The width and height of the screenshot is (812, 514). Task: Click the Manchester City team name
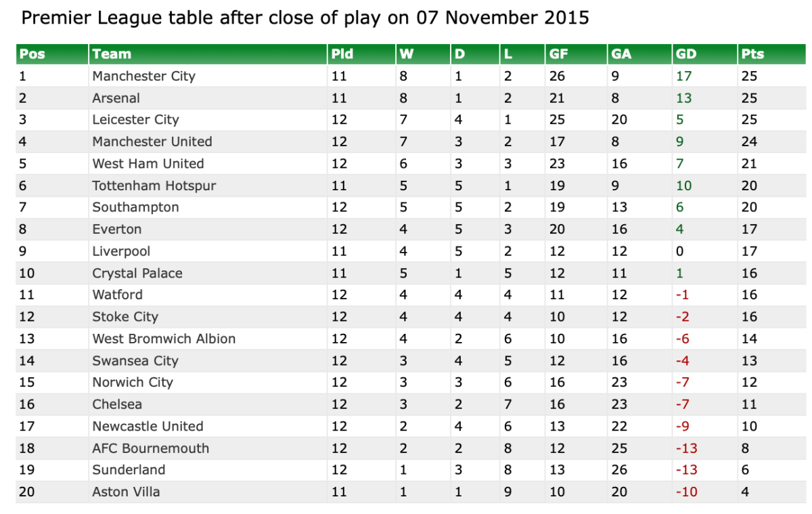(143, 76)
